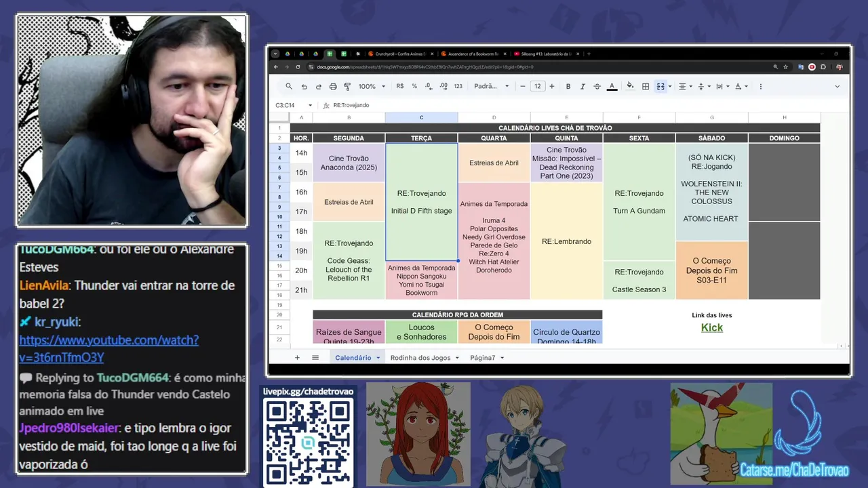Open a new browser tab
This screenshot has width=868, height=488.
(x=589, y=54)
